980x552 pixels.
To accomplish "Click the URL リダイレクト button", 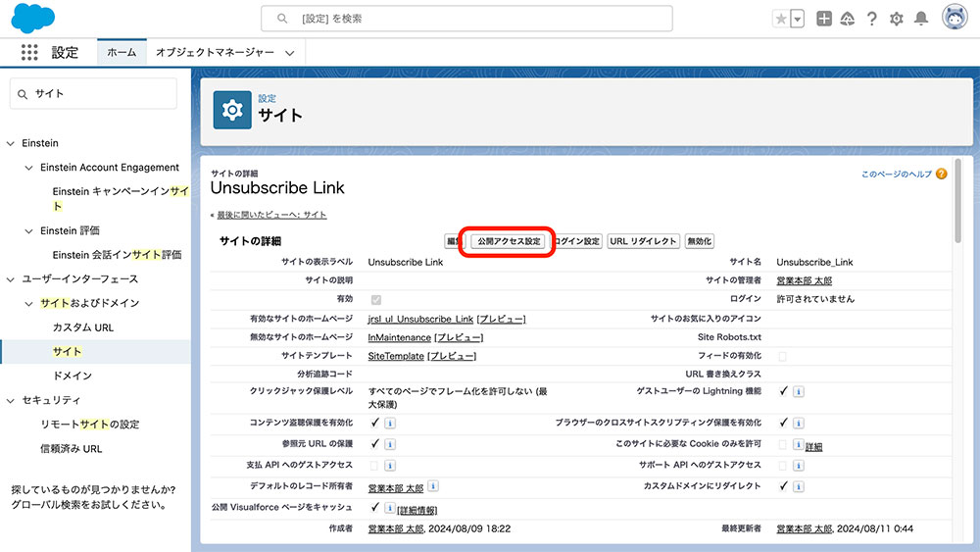I will [643, 241].
